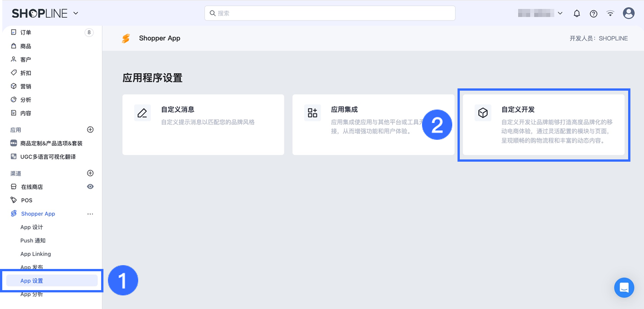Viewport: 644px width, 309px height.
Task: Open the 自定义开发 custom development card
Action: click(x=544, y=125)
